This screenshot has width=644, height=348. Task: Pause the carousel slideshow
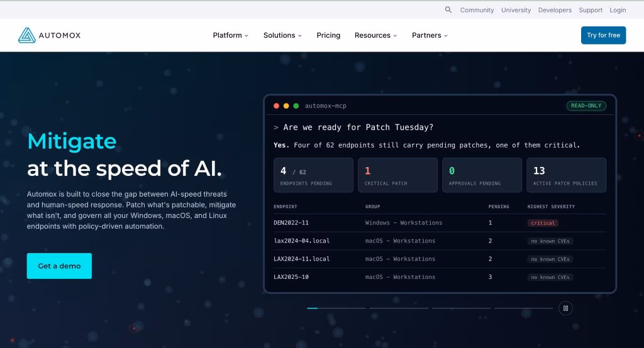(x=565, y=308)
